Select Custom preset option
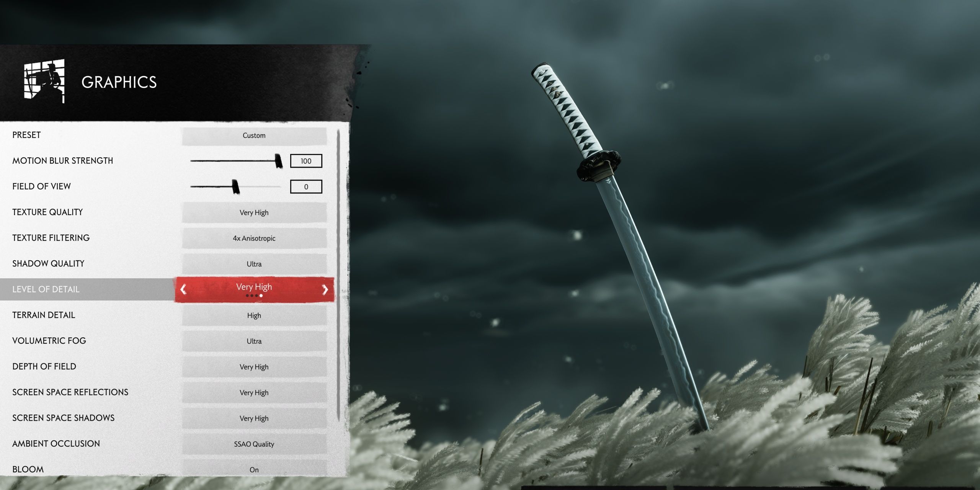The width and height of the screenshot is (980, 490). pos(254,136)
